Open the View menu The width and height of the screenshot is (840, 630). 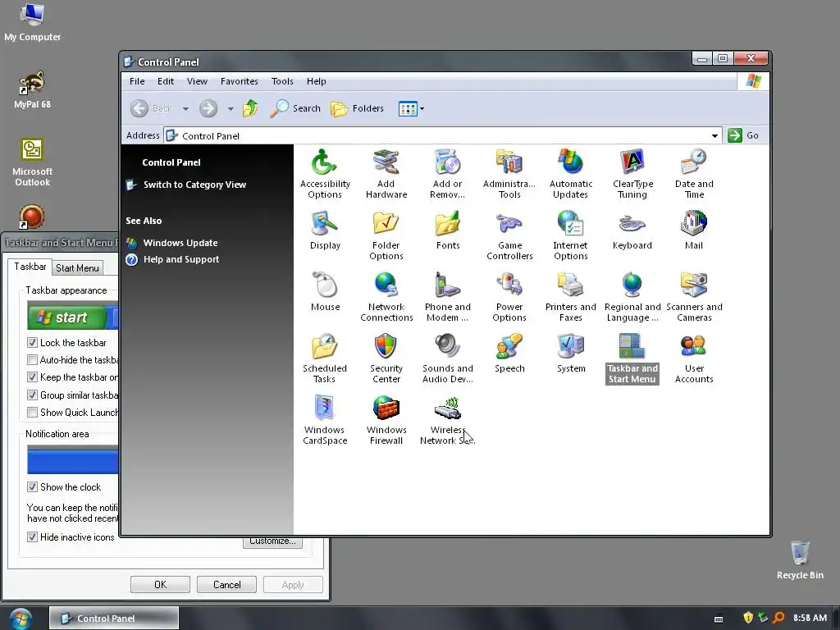click(197, 81)
